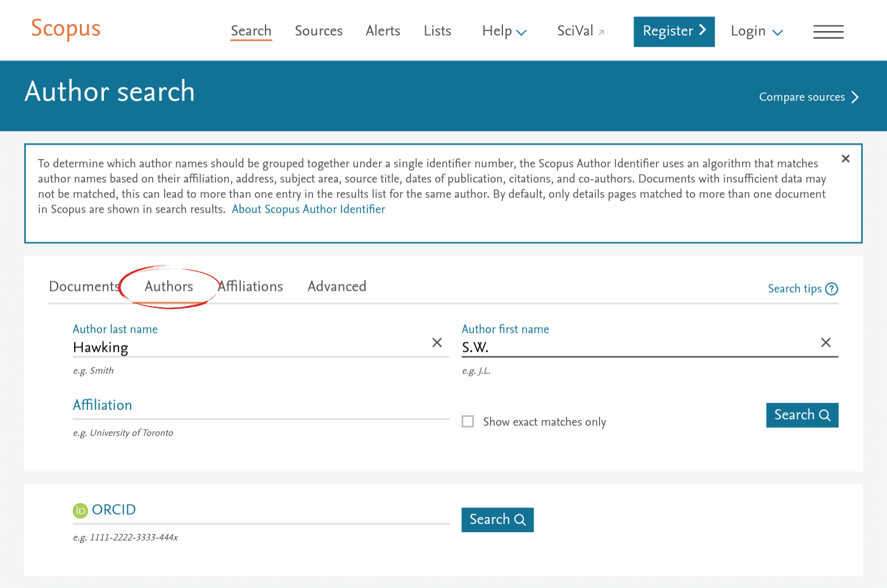Viewport: 887px width, 588px height.
Task: Open the Alerts menu item
Action: pos(383,30)
